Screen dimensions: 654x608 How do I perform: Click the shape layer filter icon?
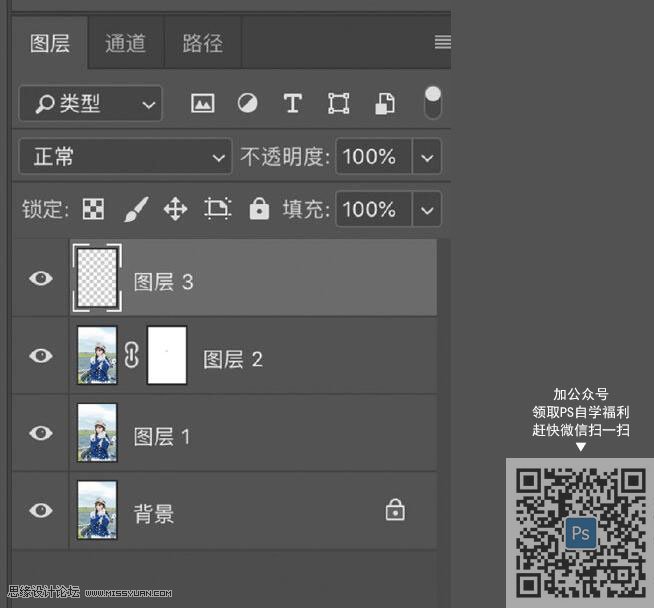(339, 103)
